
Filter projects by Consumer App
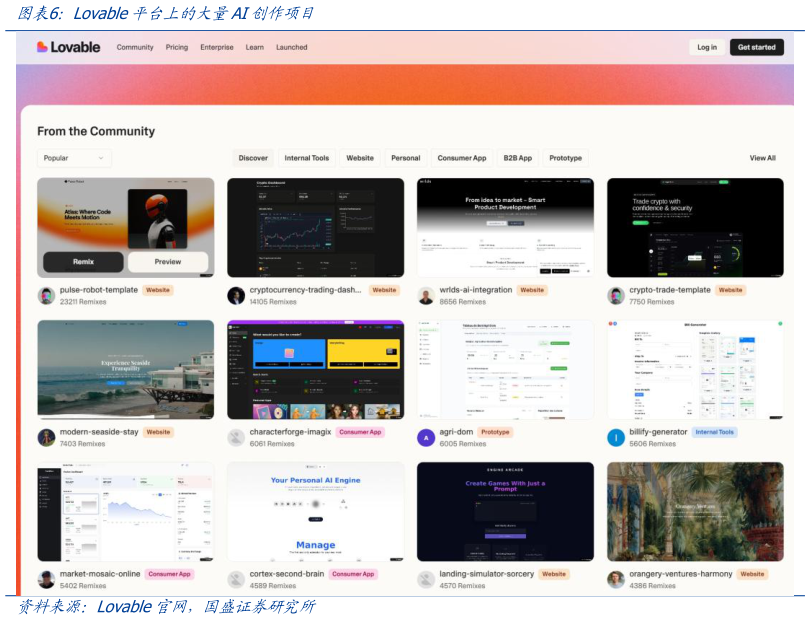(x=461, y=158)
